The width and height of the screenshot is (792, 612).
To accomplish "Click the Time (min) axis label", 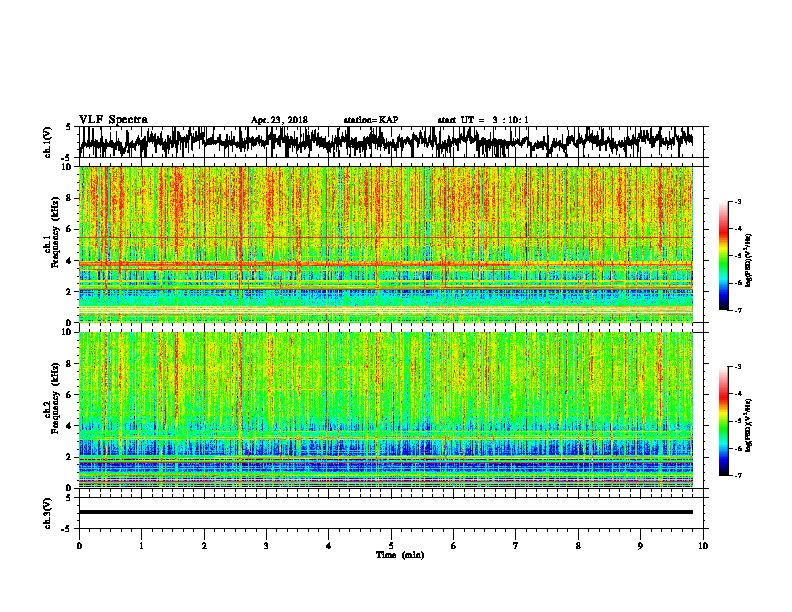I will 400,555.
